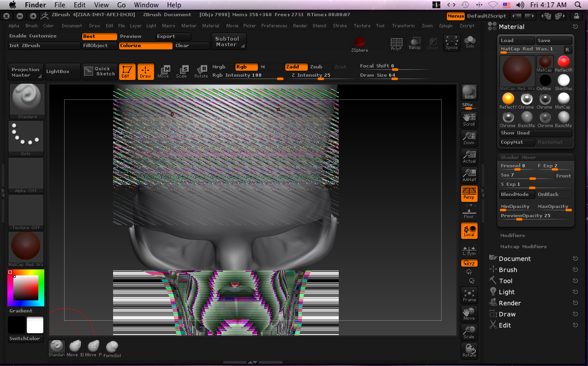The height and width of the screenshot is (366, 588).
Task: Open the Shader Mixer BlendMode options
Action: click(x=516, y=194)
